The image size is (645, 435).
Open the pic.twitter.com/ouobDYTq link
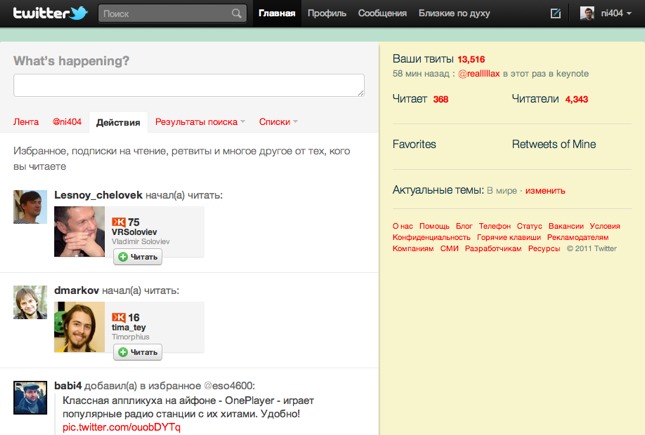coord(121,427)
